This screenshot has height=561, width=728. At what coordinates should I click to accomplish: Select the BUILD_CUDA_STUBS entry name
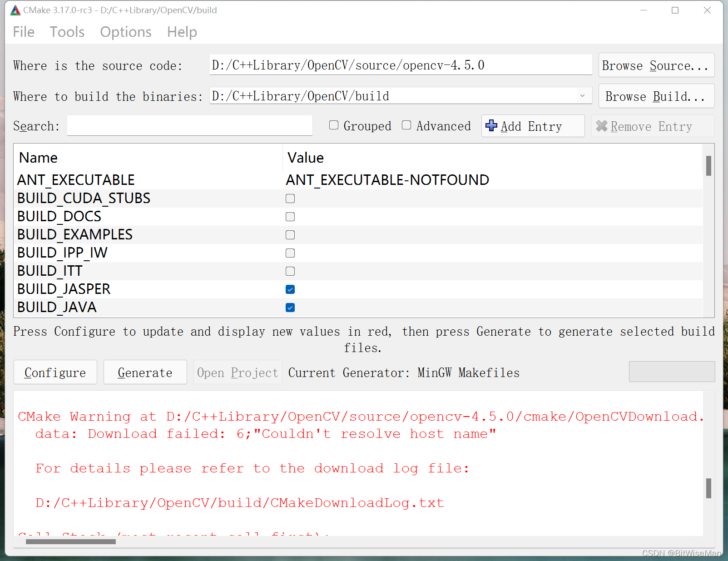(84, 198)
